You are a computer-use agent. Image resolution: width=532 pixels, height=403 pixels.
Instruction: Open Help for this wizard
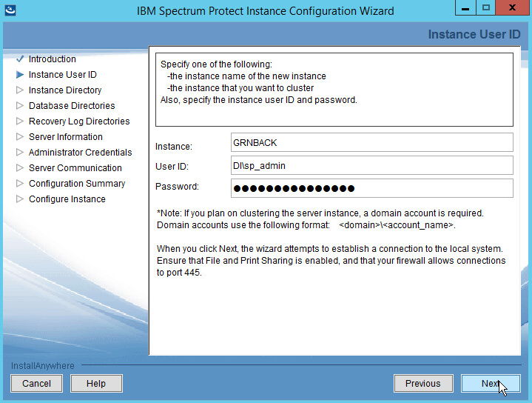click(x=96, y=384)
